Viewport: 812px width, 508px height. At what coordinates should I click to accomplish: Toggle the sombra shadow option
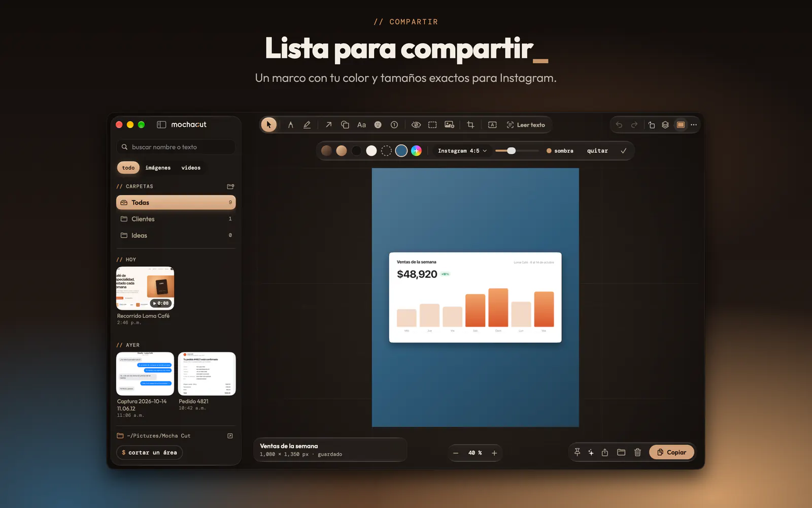point(560,151)
